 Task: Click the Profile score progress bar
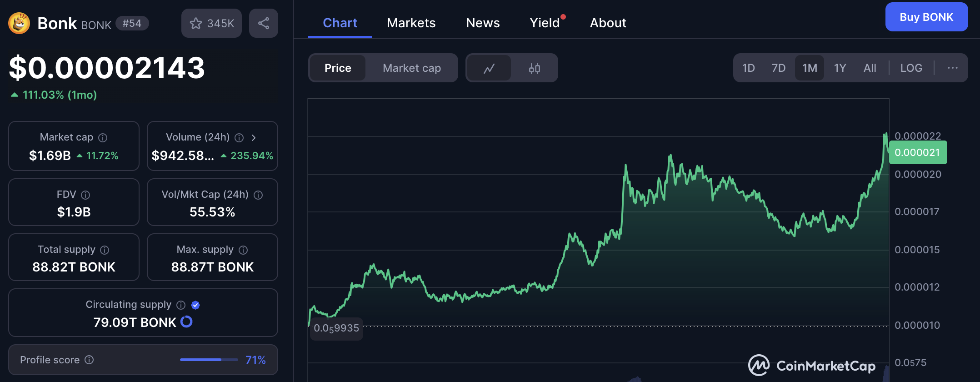click(x=209, y=360)
